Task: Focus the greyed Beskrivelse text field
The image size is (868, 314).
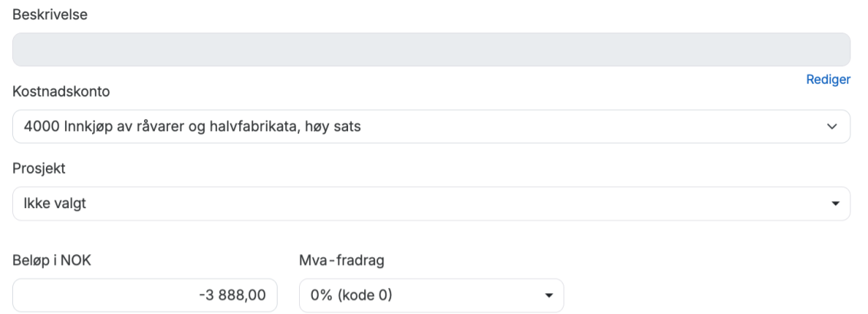Action: pos(431,49)
